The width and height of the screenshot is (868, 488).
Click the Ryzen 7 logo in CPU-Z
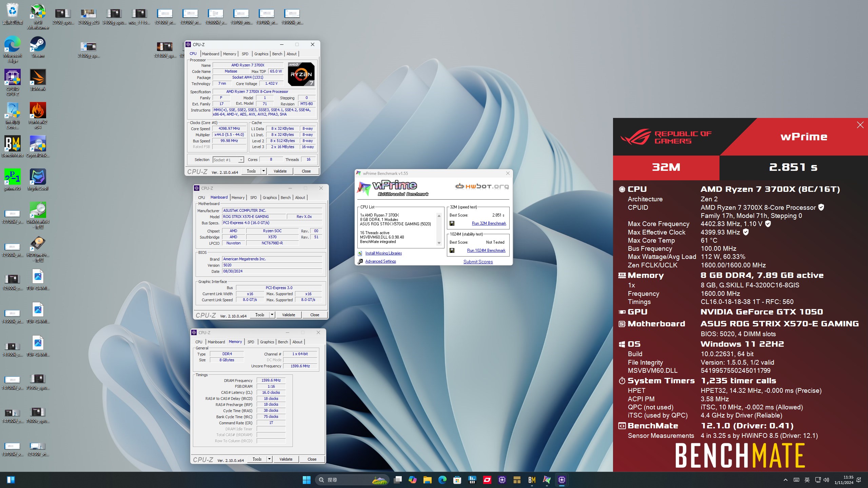coord(301,74)
